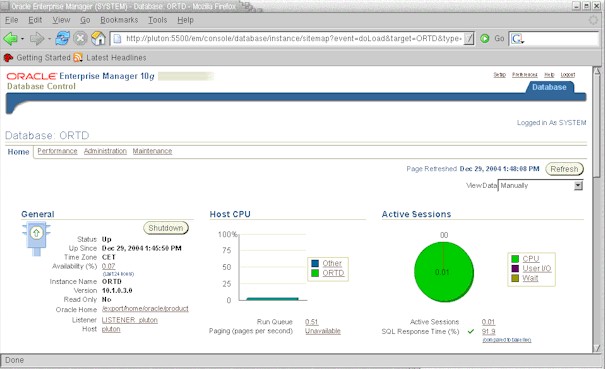Click in the address URL field
Image resolution: width=606 pixels, height=369 pixels.
coord(293,39)
